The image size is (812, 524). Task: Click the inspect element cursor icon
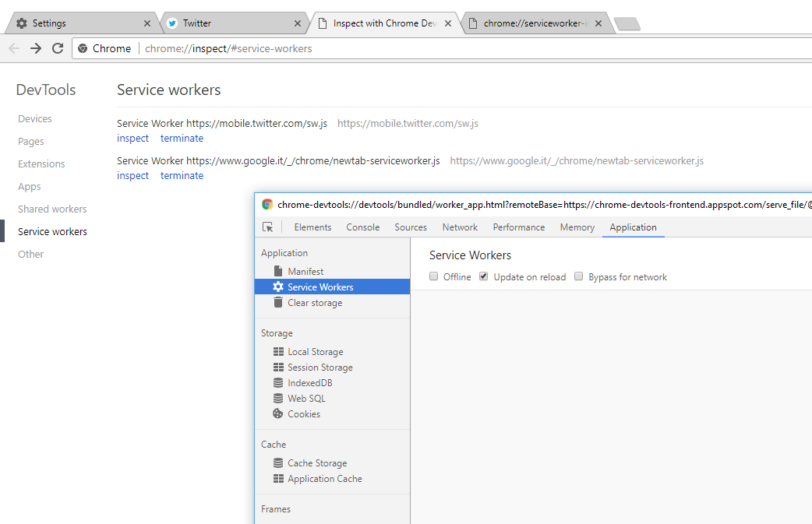point(268,227)
